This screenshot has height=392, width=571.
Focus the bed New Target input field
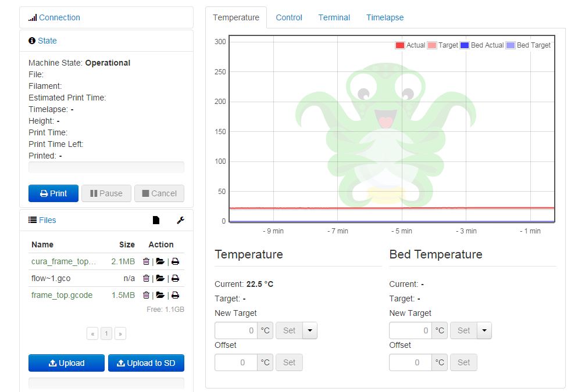[411, 330]
